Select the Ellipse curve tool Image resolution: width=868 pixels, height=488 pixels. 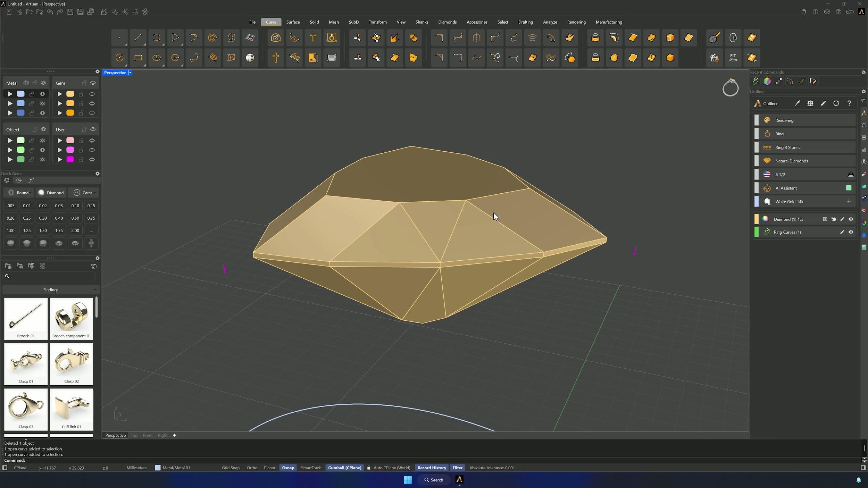157,58
